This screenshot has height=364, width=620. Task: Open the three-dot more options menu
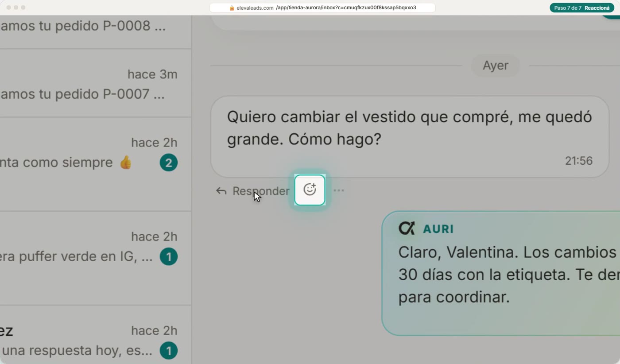(339, 190)
